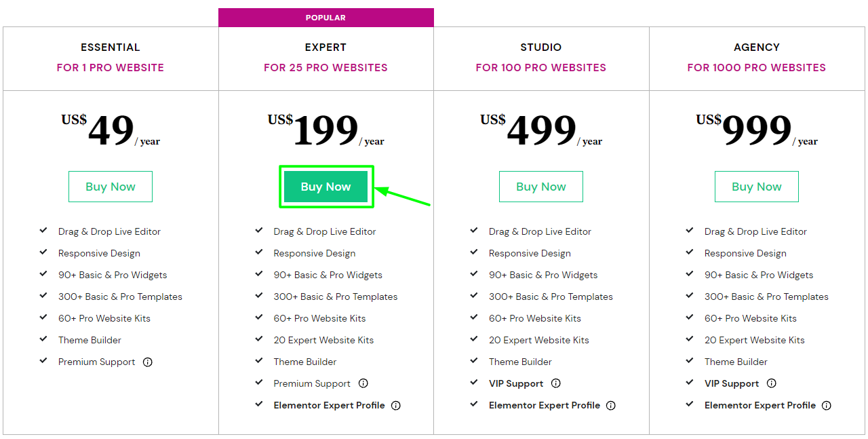Click the checkmark beside Theme Builder in Essential
868x439 pixels.
pyautogui.click(x=43, y=339)
